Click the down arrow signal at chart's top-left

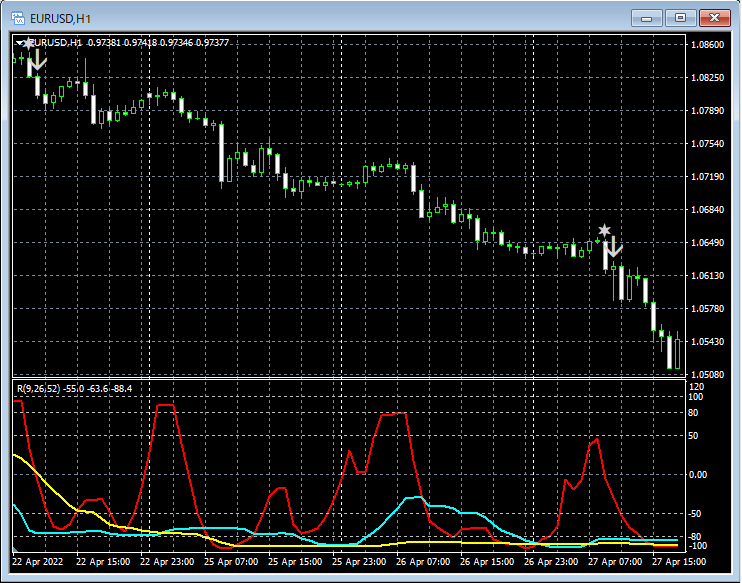click(x=37, y=61)
